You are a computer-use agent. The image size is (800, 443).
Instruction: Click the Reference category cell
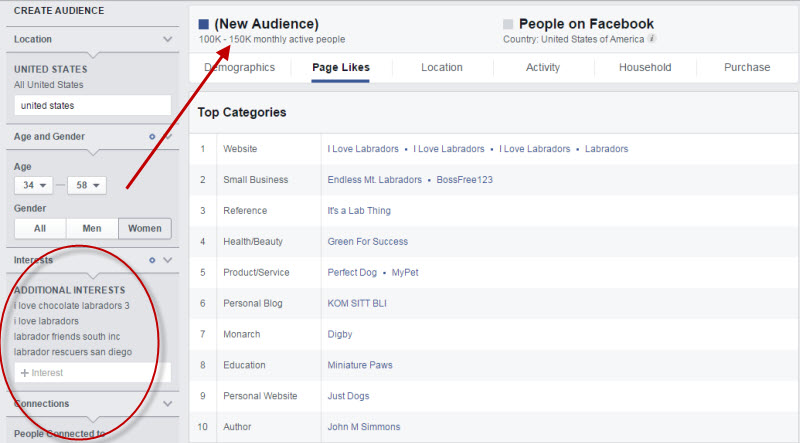point(245,211)
